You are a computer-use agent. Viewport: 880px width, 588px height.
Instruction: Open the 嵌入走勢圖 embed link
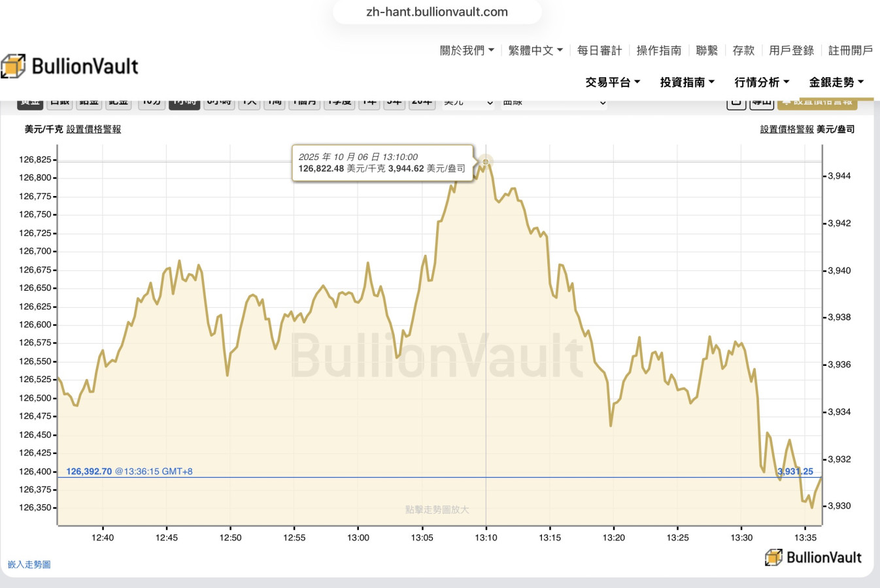[x=29, y=564]
